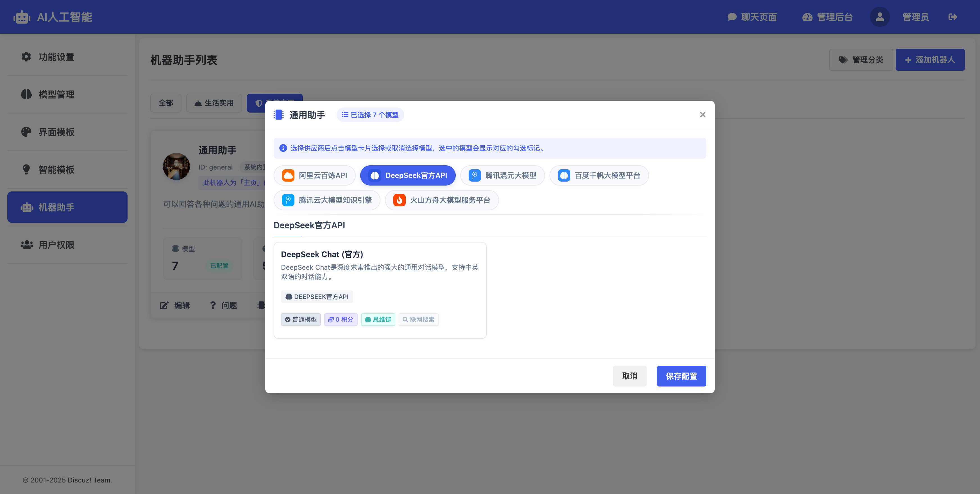The height and width of the screenshot is (494, 980).
Task: Click the AI robot logo icon
Action: pyautogui.click(x=22, y=17)
